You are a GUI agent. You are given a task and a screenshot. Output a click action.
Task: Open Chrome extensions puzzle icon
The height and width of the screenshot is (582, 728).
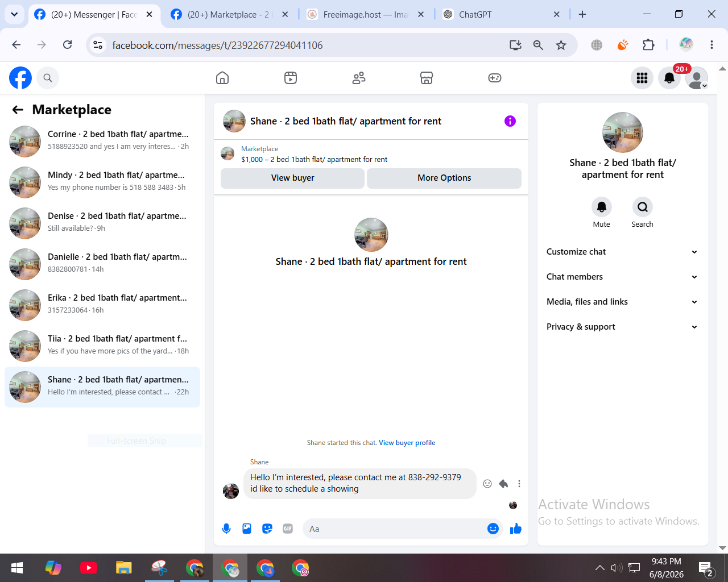[648, 45]
